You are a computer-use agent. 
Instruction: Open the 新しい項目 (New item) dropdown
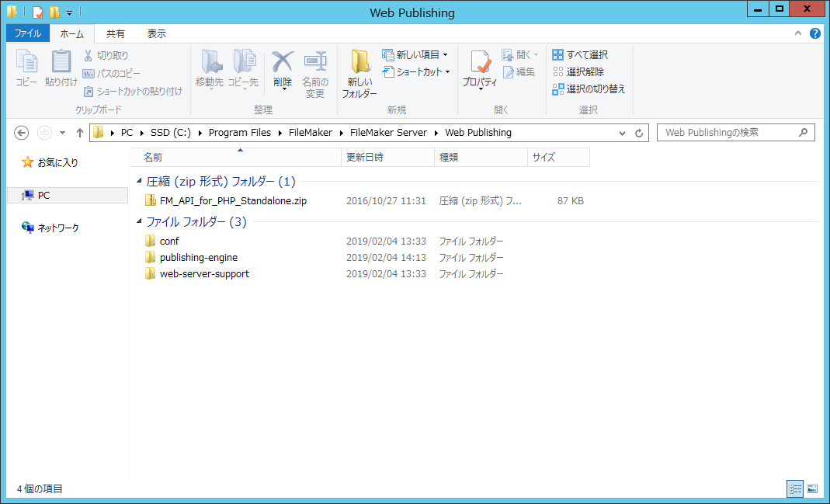[445, 54]
